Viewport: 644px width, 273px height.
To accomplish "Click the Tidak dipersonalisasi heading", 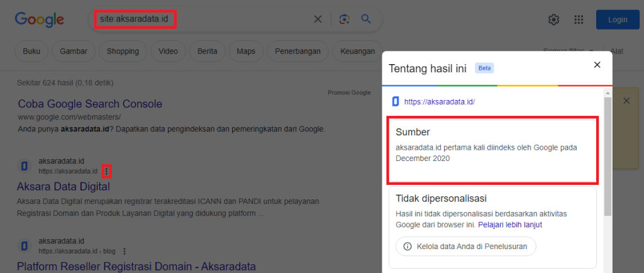I will (441, 198).
